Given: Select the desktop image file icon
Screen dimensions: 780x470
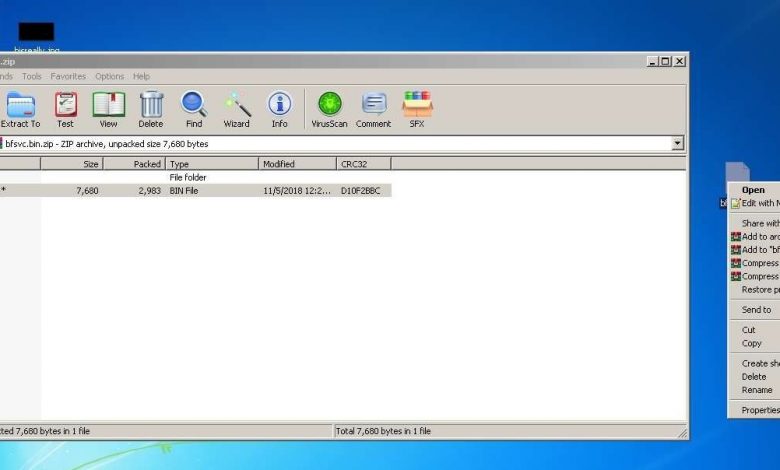Looking at the screenshot, I should click(36, 32).
